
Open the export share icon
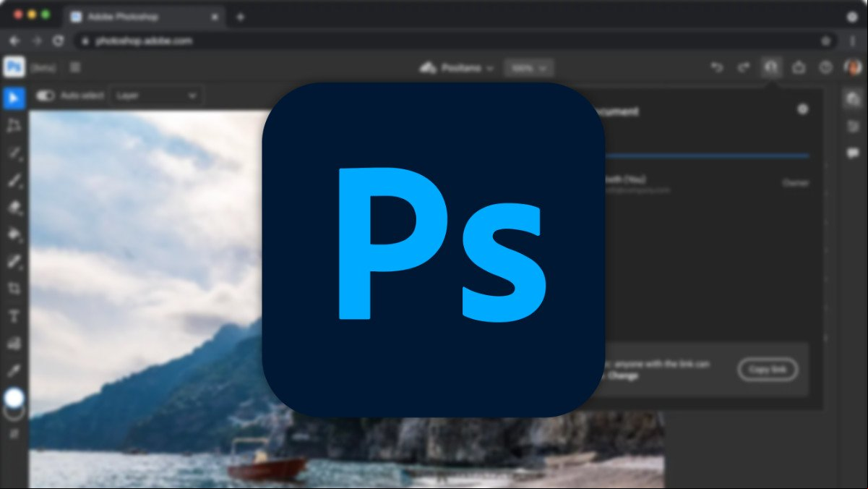799,67
